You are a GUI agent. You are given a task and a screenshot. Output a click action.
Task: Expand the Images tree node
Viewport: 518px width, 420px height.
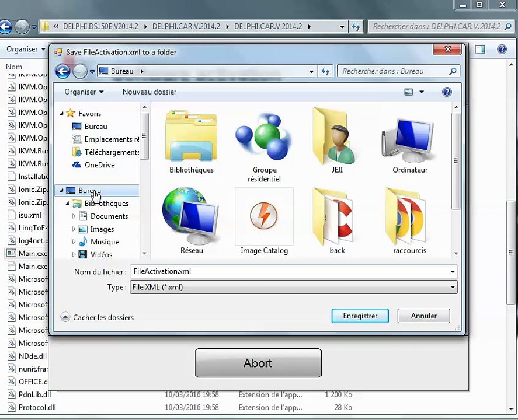click(x=74, y=229)
